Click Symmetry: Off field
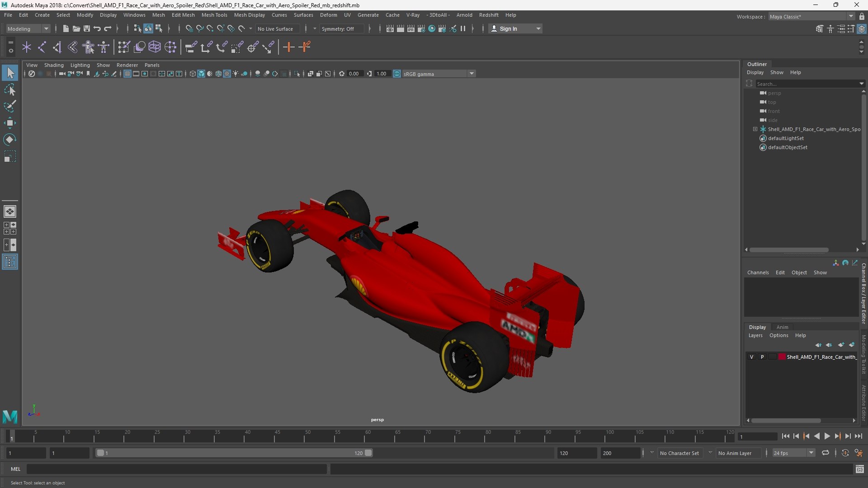868x488 pixels. pyautogui.click(x=341, y=29)
